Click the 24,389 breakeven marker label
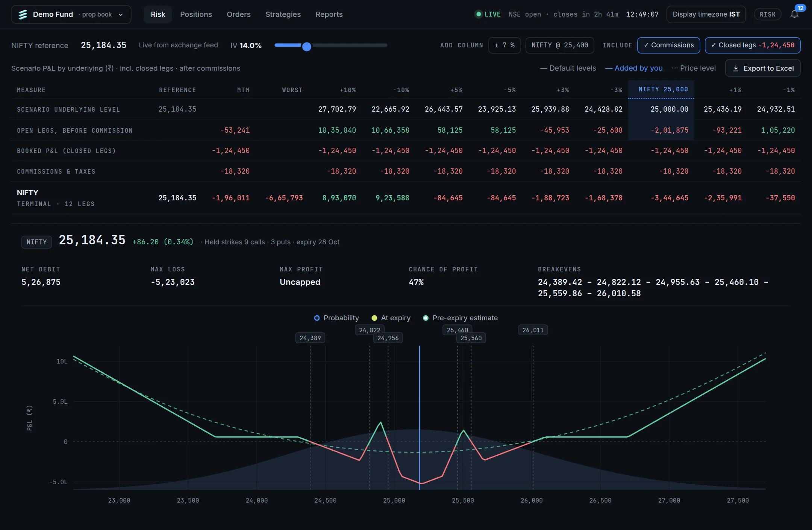 [310, 338]
